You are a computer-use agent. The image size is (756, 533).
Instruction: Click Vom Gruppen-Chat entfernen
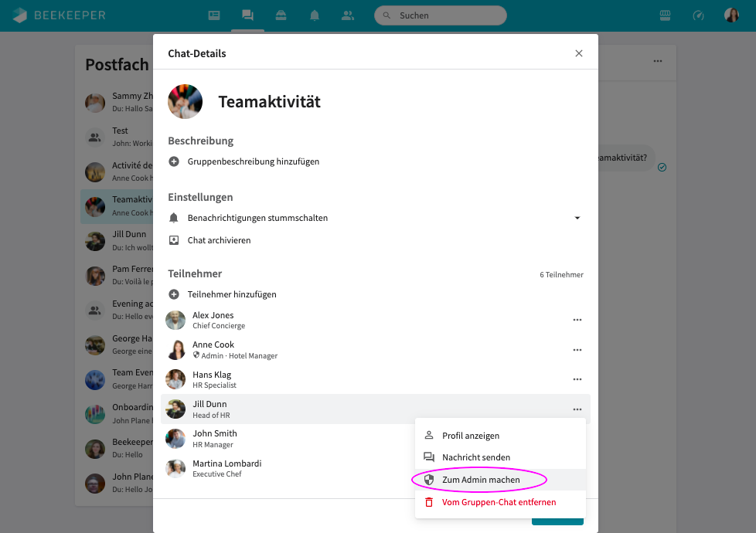(x=500, y=502)
